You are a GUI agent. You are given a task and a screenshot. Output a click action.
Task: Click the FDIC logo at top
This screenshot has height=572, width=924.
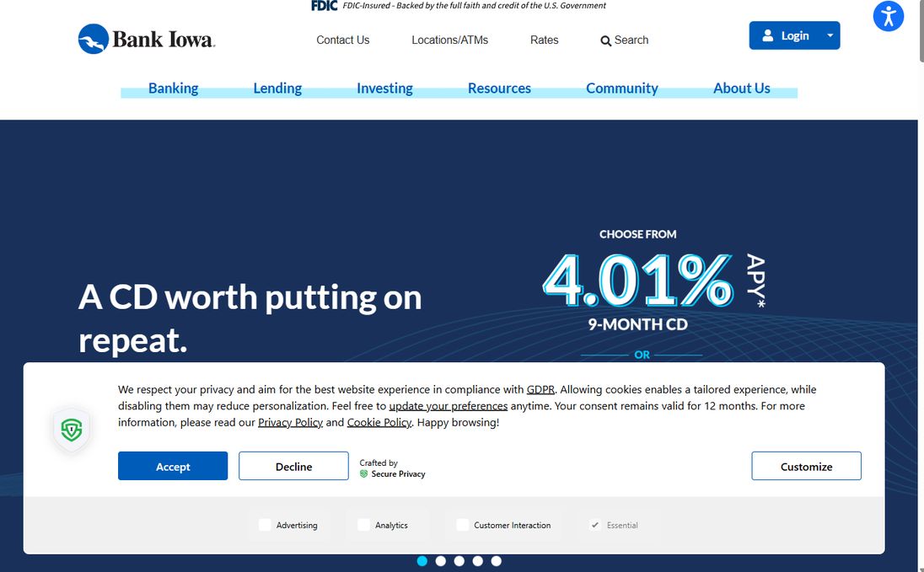point(324,6)
